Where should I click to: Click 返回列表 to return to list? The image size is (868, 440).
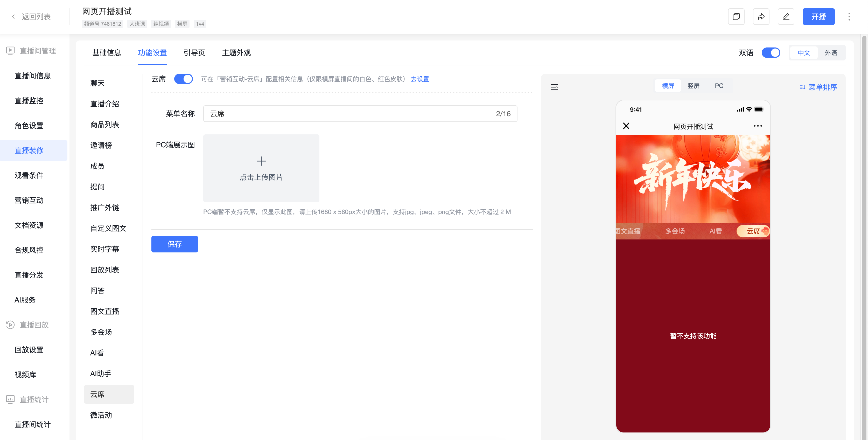click(x=36, y=17)
